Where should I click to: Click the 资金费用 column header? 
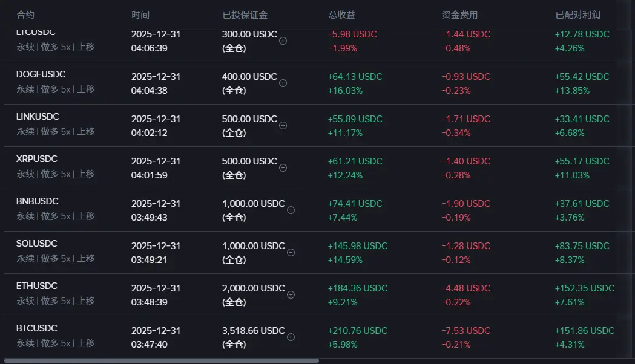(x=459, y=15)
